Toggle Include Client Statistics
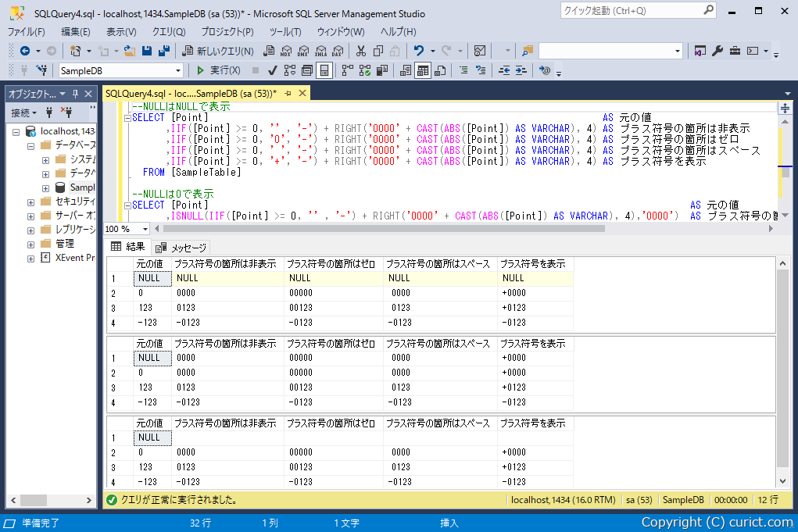The width and height of the screenshot is (798, 532). pyautogui.click(x=382, y=70)
